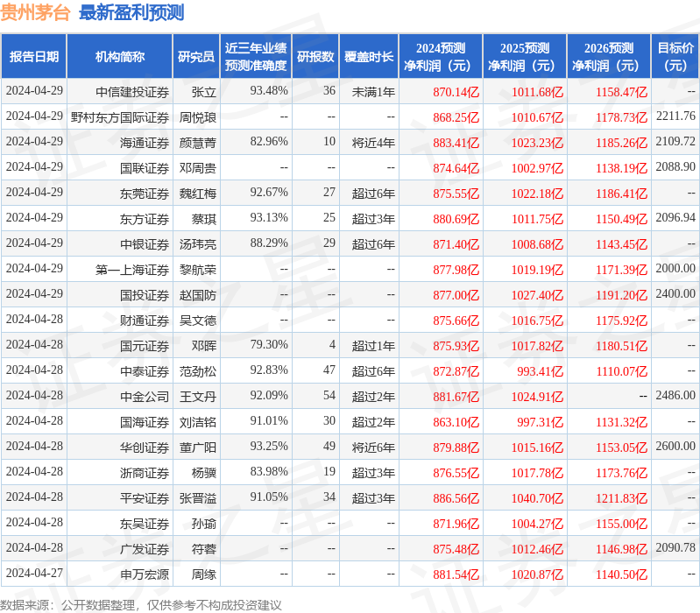This screenshot has width=700, height=613.
Task: Click the 覆盖时长 column header
Action: click(x=369, y=57)
